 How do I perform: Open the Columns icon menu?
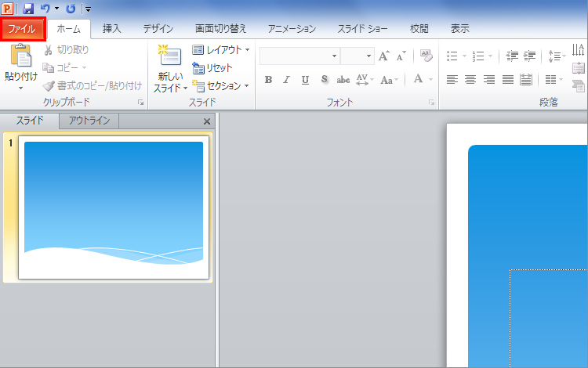(x=554, y=79)
